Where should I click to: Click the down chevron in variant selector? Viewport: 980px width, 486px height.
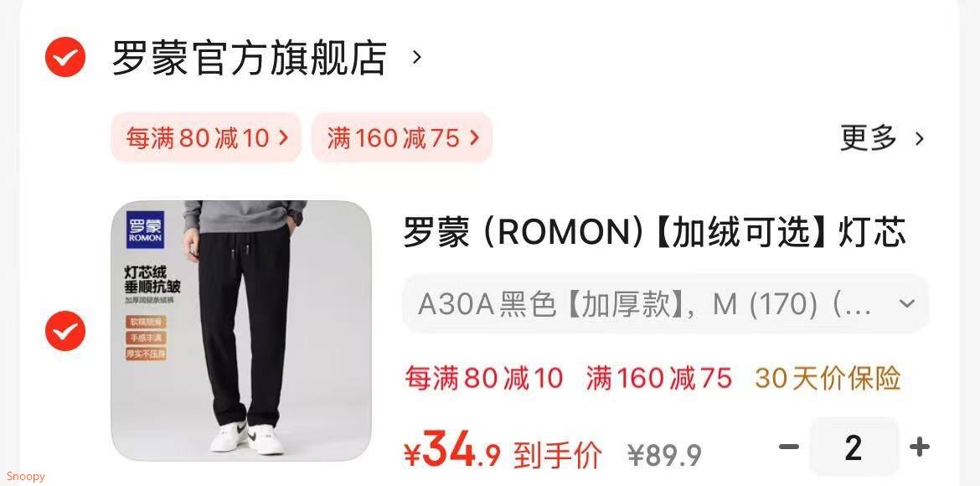click(x=907, y=304)
